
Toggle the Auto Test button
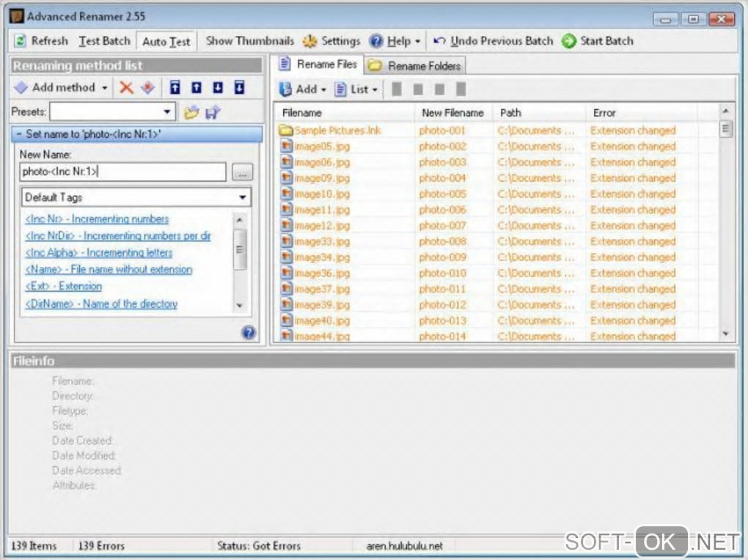[166, 42]
